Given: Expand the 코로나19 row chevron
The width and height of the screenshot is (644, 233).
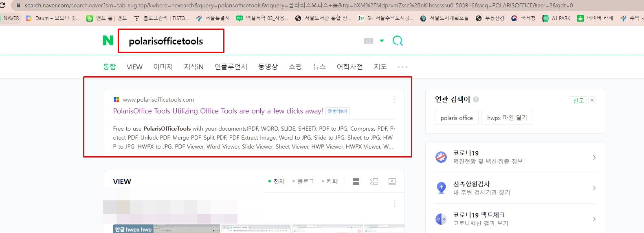Looking at the screenshot, I should tap(594, 157).
